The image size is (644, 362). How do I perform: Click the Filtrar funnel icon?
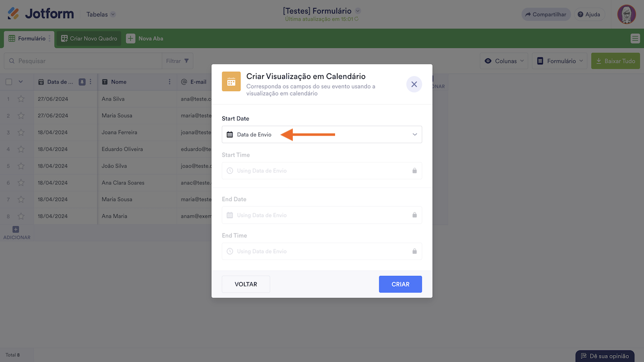[x=187, y=61]
